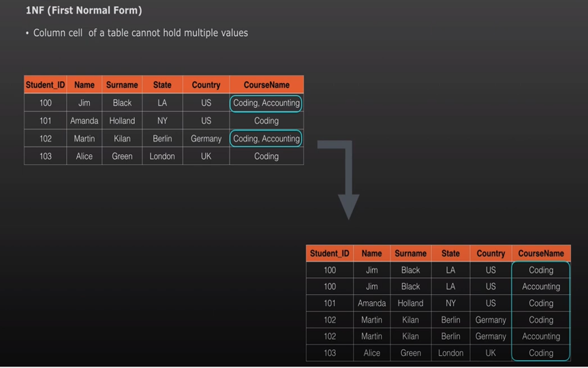Select the Country header in the upper table
The image size is (588, 368).
(x=206, y=85)
